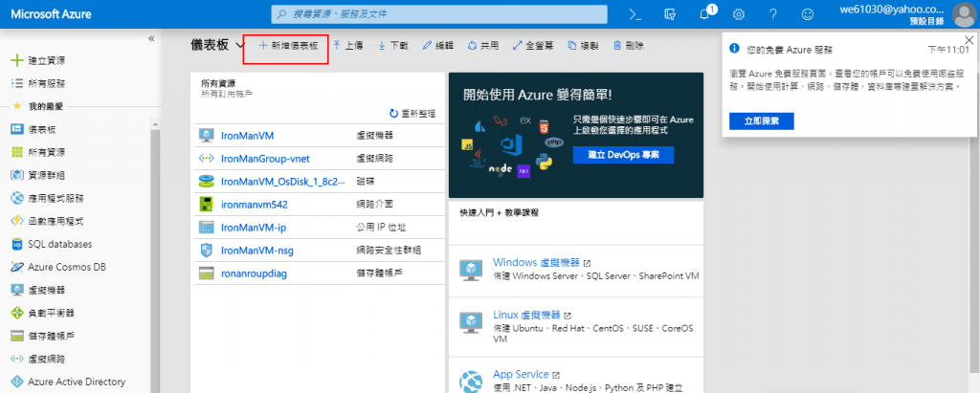Image resolution: width=980 pixels, height=393 pixels.
Task: Send feedback via the smiley icon
Action: [x=808, y=13]
